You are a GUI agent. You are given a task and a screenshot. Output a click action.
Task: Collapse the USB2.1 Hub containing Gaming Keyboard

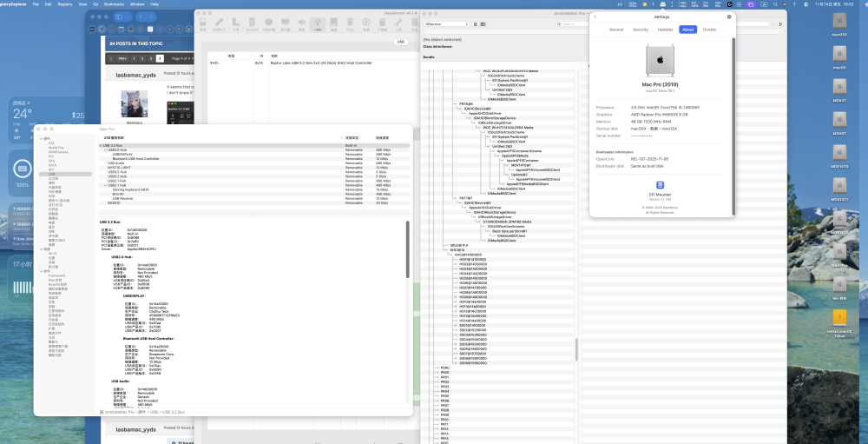click(x=105, y=185)
